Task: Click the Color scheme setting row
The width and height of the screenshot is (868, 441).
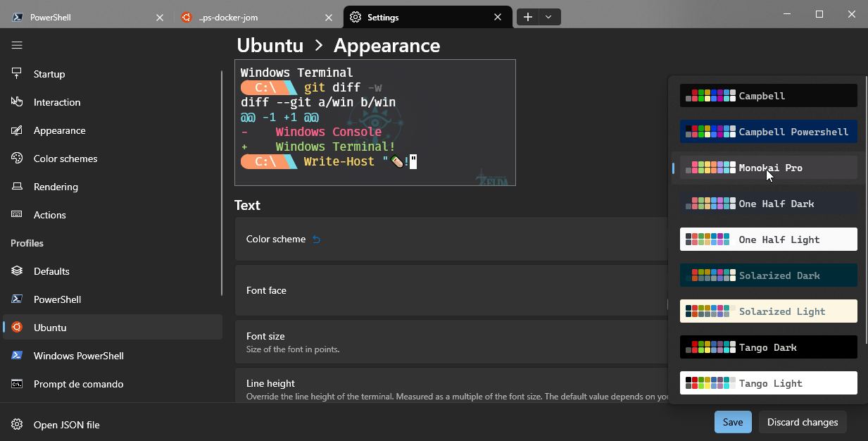Action: 451,240
